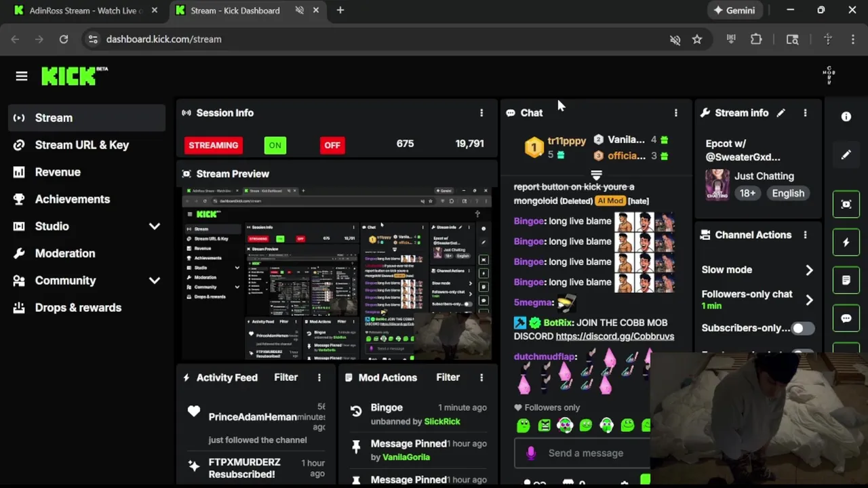Reload the page
Image resolution: width=868 pixels, height=488 pixels.
coord(64,39)
